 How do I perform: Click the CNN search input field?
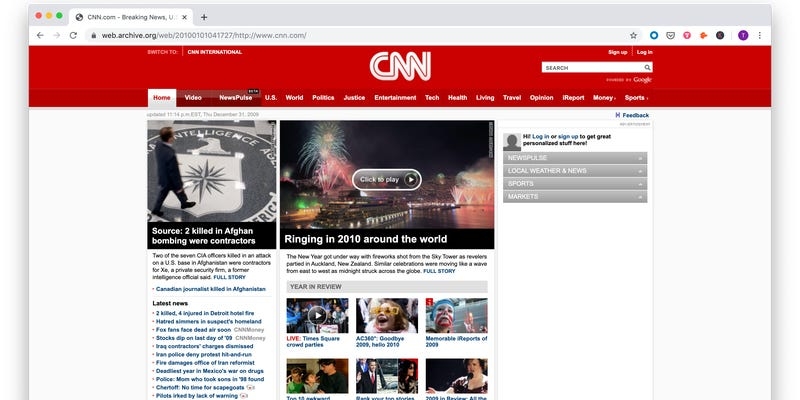pos(592,67)
